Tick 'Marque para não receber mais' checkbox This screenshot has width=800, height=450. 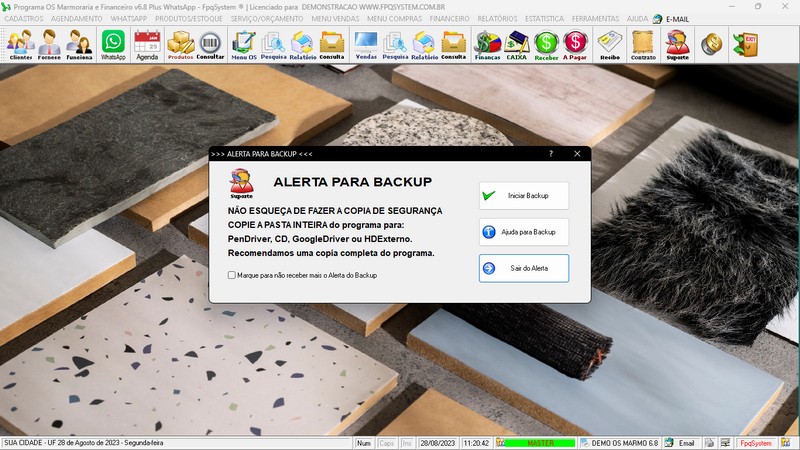(232, 275)
